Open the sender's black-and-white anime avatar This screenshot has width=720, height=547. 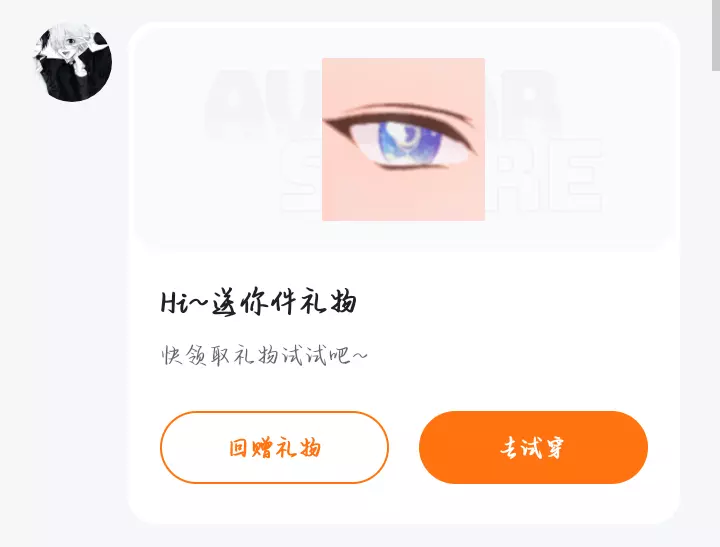tap(73, 62)
